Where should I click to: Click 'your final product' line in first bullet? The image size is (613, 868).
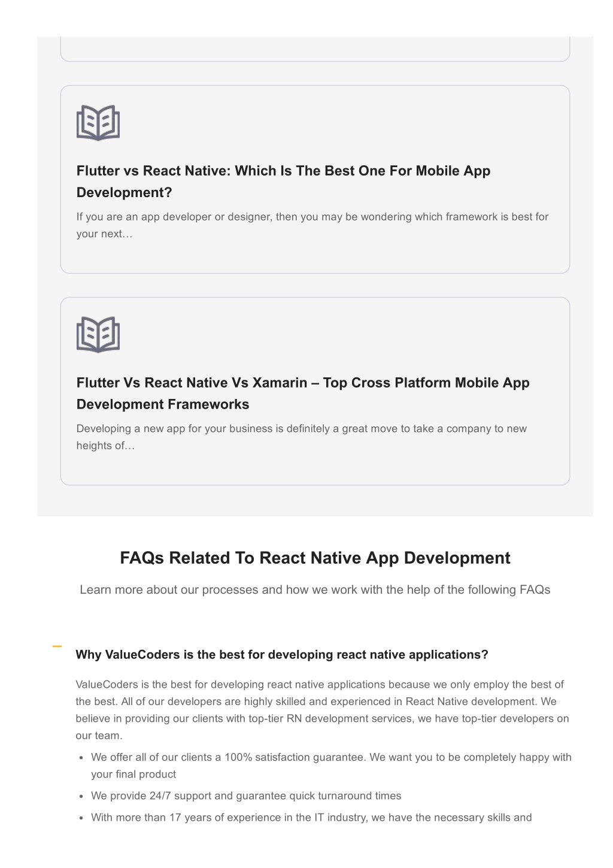133,774
